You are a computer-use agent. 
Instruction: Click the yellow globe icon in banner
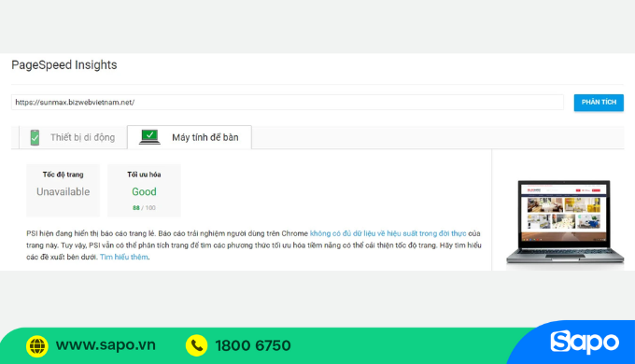pos(37,345)
